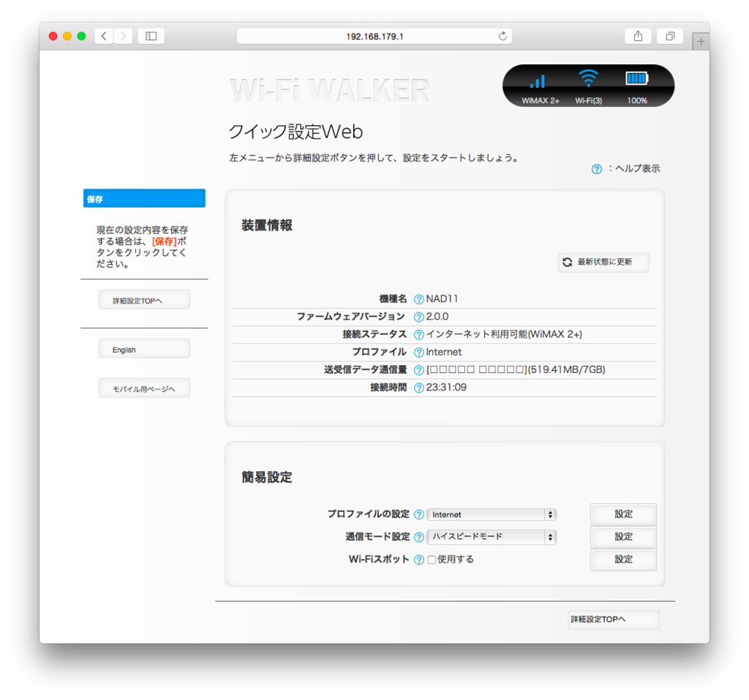Reload the page with the refresh icon
Viewport: 749px width, 700px height.
tap(503, 37)
